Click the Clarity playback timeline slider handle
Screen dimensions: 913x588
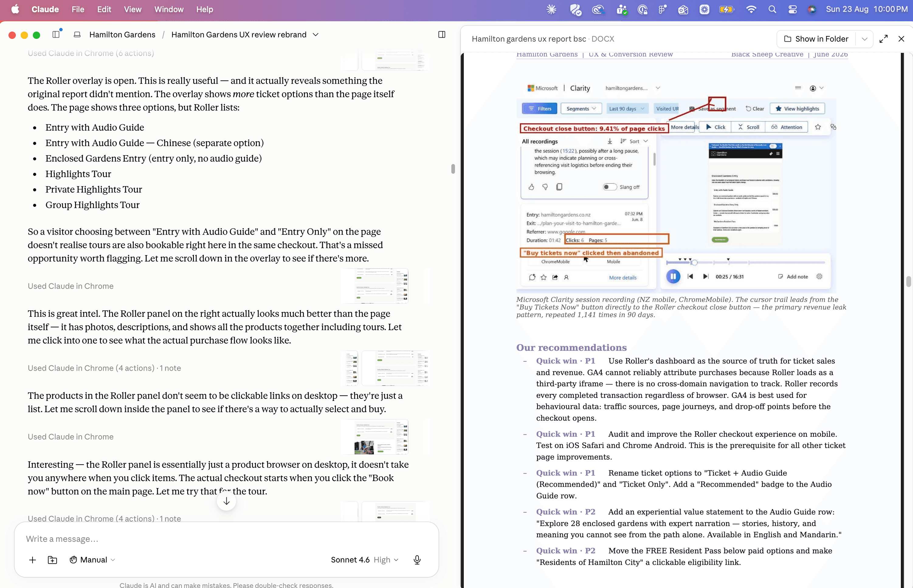(x=694, y=263)
